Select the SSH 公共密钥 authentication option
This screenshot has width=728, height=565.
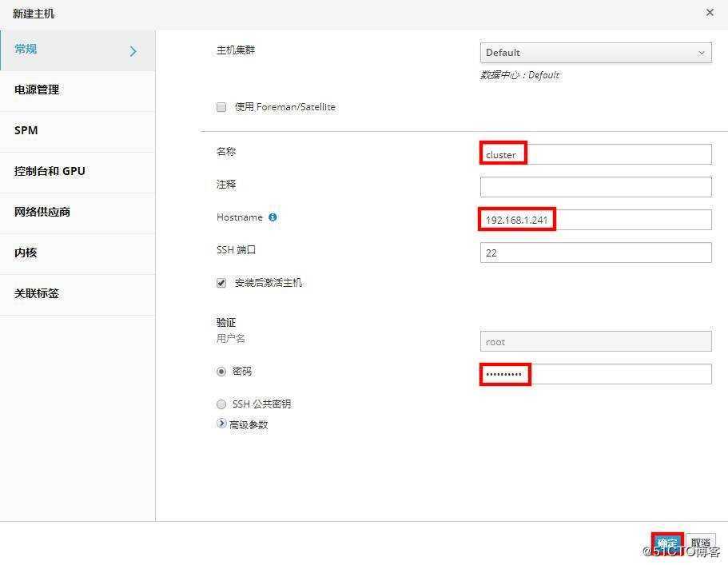[x=221, y=404]
